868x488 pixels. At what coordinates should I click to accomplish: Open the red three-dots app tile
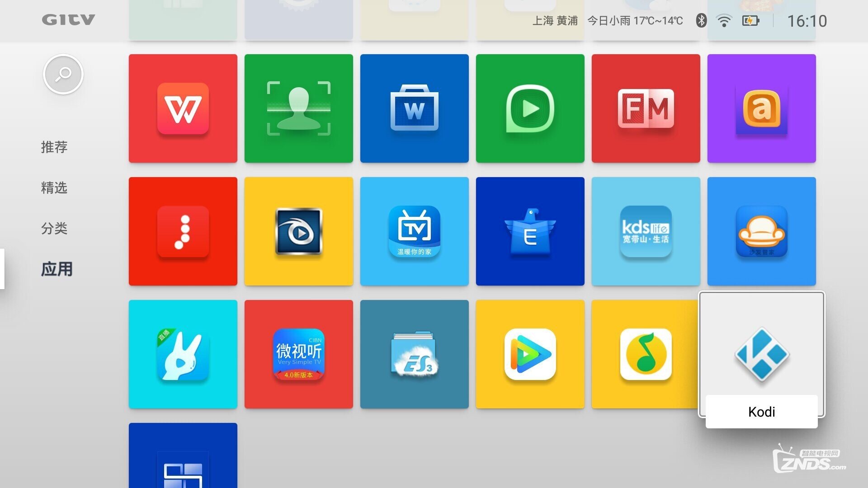coord(183,231)
